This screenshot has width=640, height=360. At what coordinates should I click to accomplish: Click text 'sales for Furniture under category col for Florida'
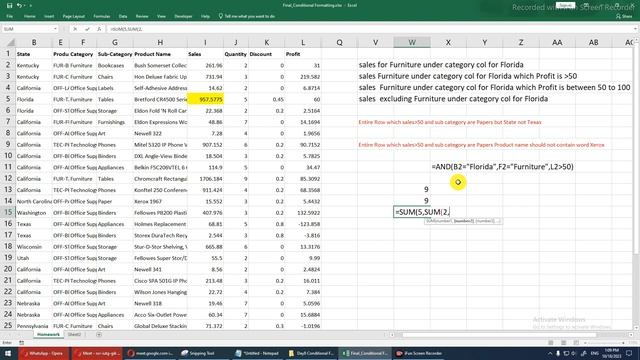pos(441,65)
